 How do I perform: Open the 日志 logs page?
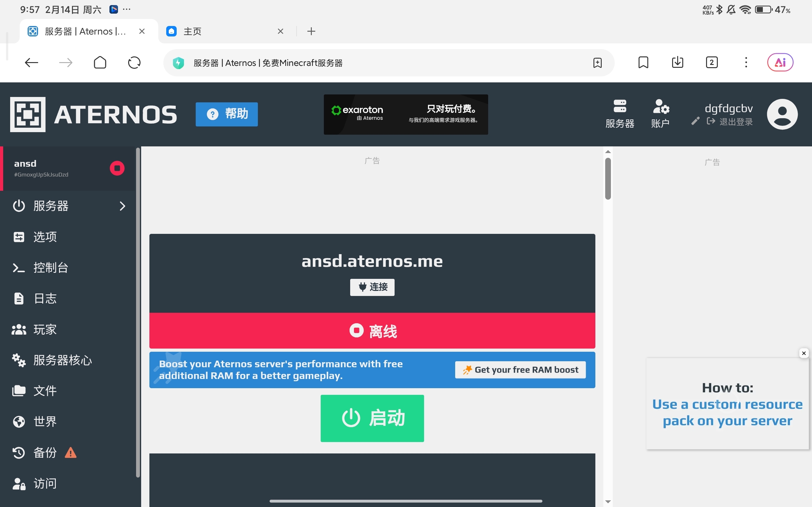coord(45,298)
